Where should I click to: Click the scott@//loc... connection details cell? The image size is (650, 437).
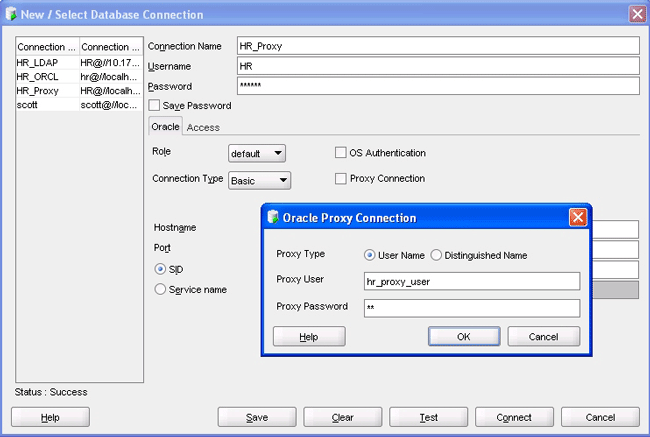click(x=111, y=105)
